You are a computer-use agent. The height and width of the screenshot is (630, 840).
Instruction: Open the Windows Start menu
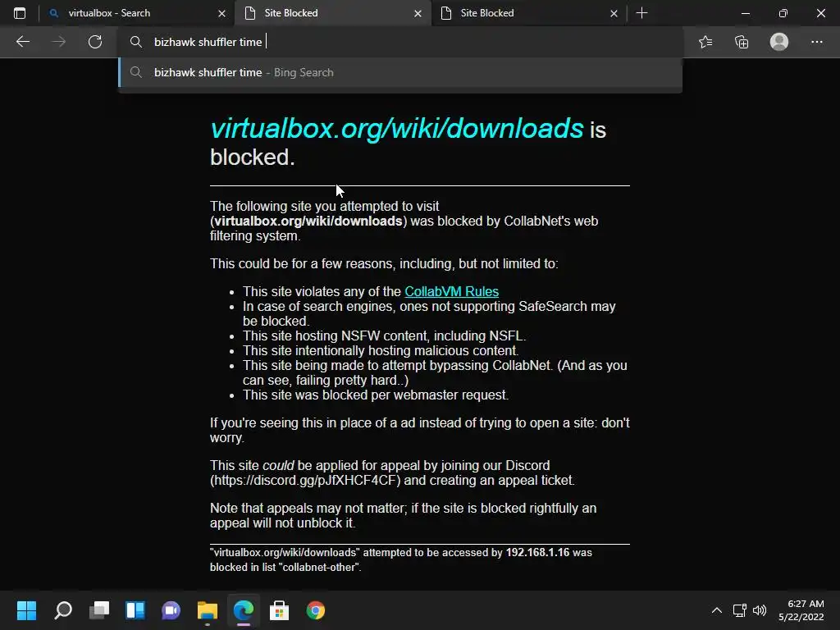(x=26, y=610)
